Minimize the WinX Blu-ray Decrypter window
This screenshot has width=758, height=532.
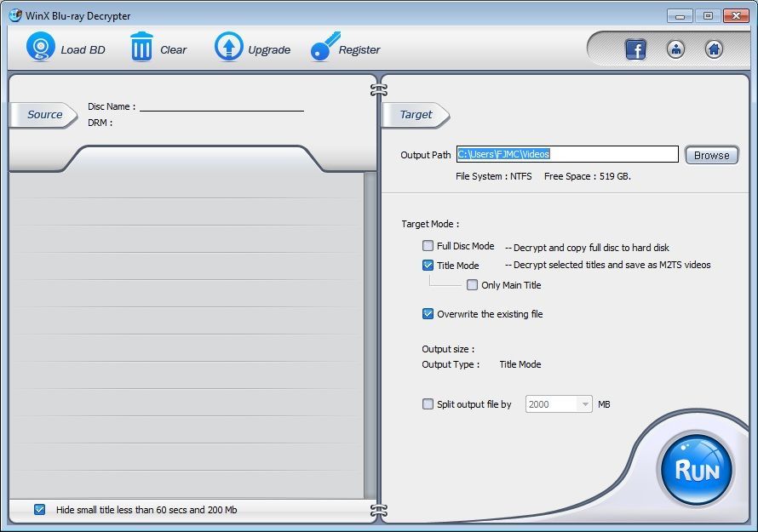(680, 16)
